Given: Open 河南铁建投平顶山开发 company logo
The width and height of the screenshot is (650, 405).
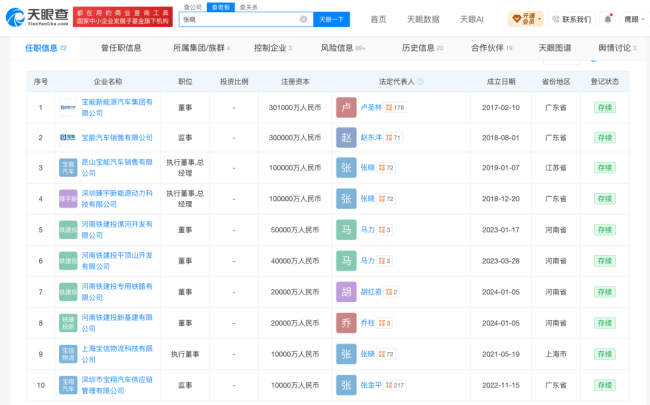Looking at the screenshot, I should point(68,261).
